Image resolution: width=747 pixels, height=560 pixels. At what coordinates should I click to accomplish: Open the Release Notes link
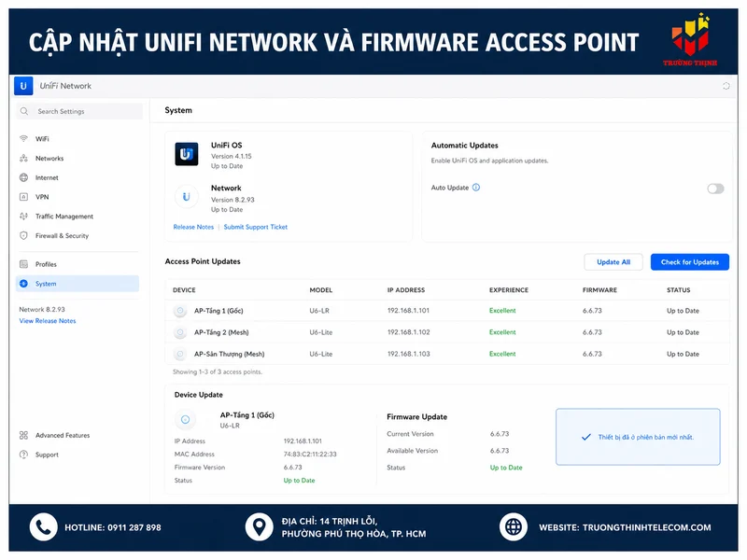point(193,227)
